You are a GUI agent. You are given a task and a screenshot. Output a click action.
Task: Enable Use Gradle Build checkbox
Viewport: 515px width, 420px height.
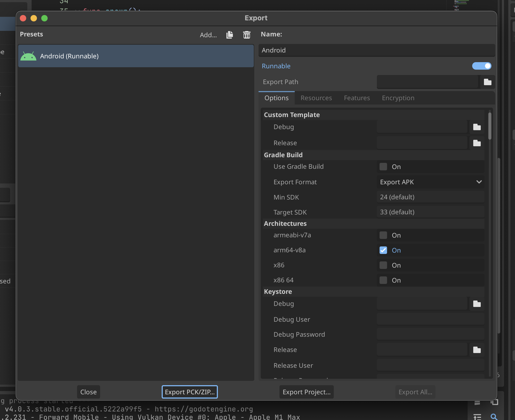pos(383,167)
